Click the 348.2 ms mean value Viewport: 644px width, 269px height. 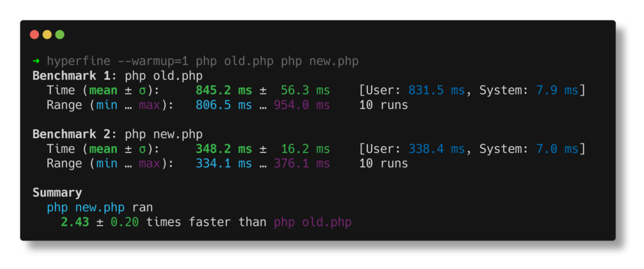coord(224,149)
